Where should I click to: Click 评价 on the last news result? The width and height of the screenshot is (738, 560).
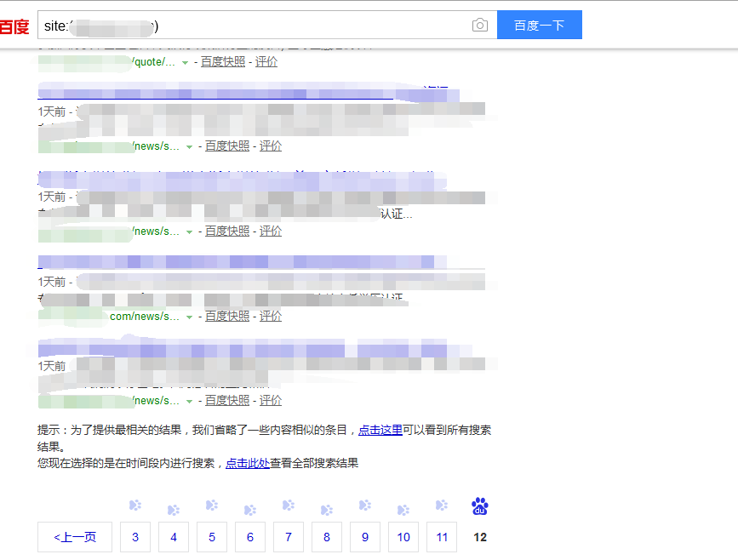pos(270,400)
